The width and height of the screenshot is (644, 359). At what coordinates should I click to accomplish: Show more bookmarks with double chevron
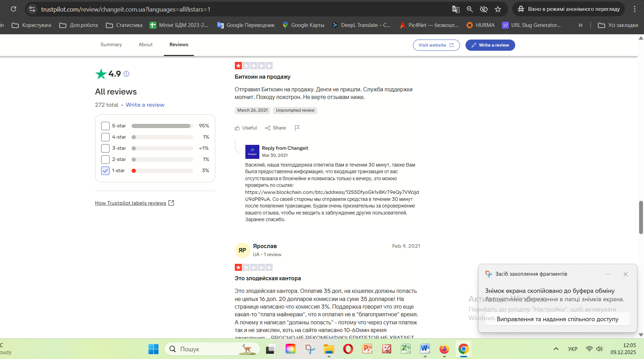click(x=580, y=25)
